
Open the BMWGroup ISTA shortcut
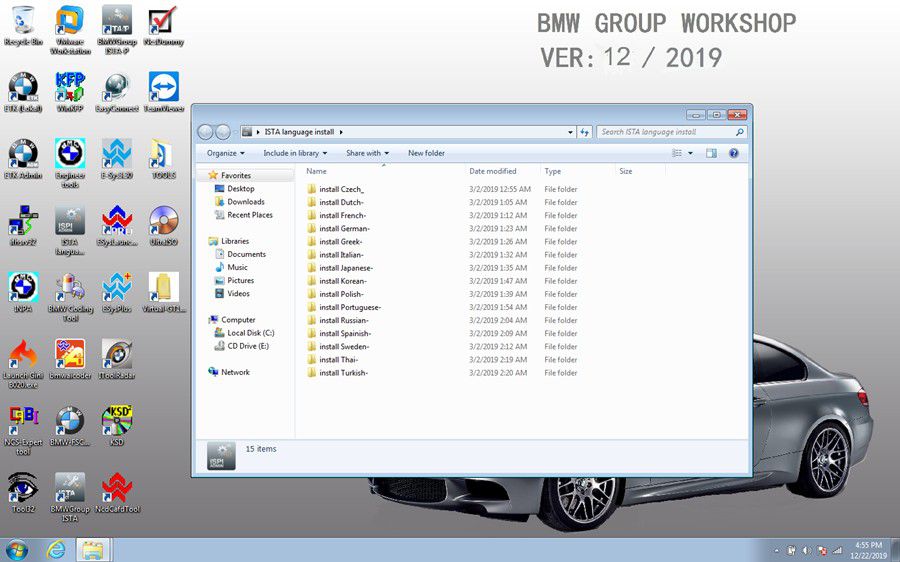click(70, 497)
